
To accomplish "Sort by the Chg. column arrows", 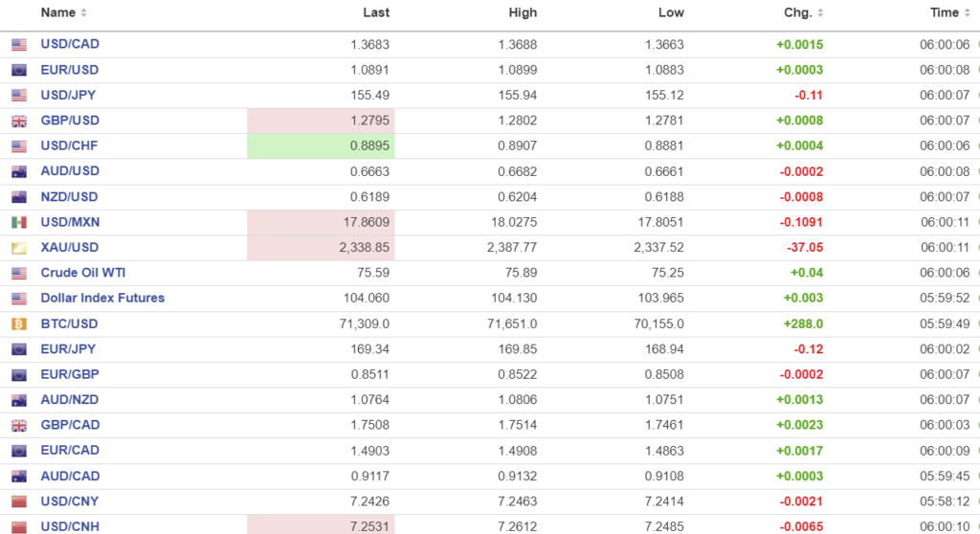I will pyautogui.click(x=820, y=13).
